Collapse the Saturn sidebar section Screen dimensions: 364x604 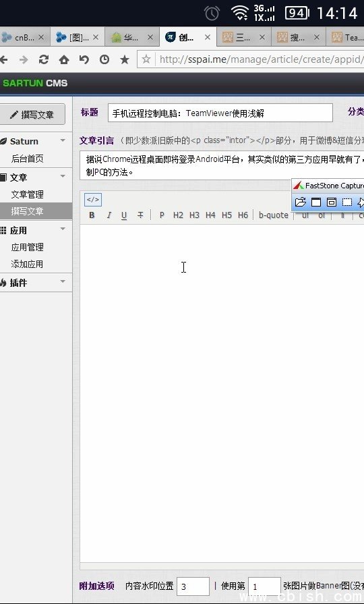[63, 140]
